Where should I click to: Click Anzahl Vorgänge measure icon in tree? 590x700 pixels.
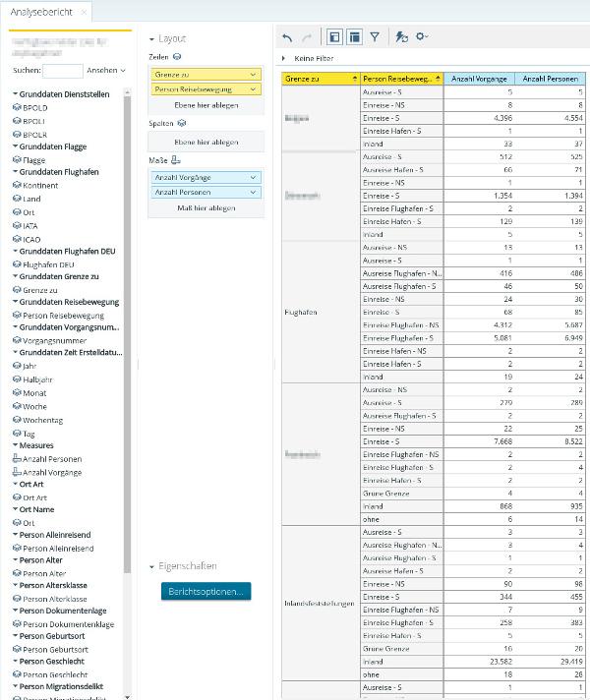(x=17, y=472)
